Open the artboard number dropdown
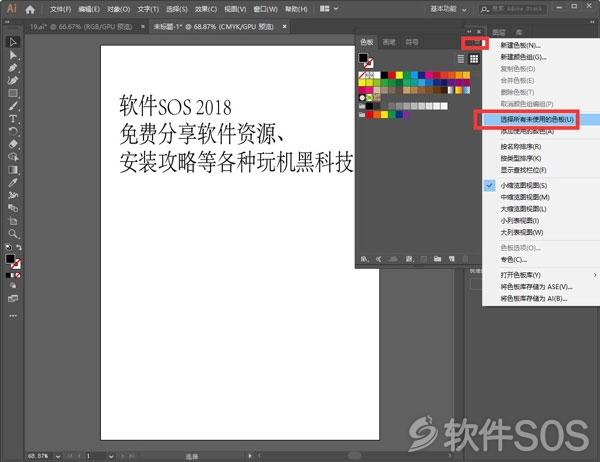 click(x=111, y=456)
